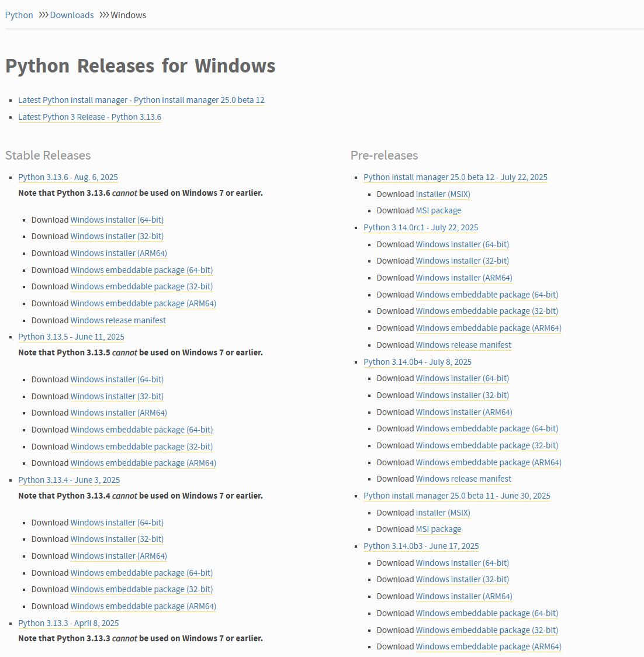
Task: Get Python 3.13.4 embeddable package (32-bit)
Action: coord(141,590)
